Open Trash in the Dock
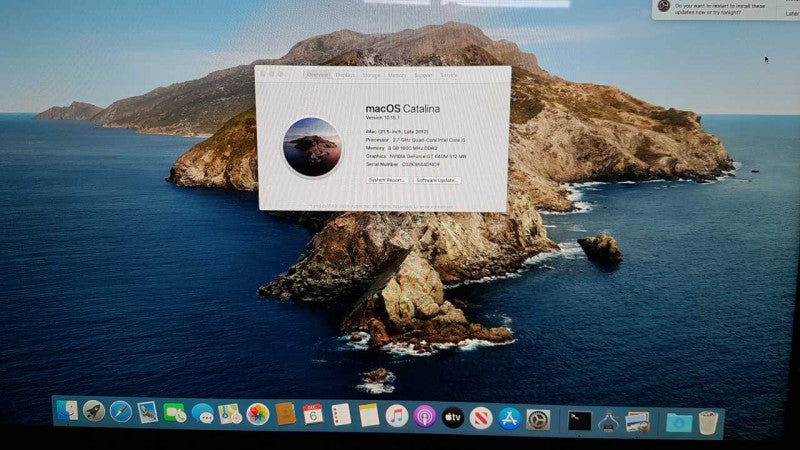Viewport: 800px width, 450px height. (709, 422)
